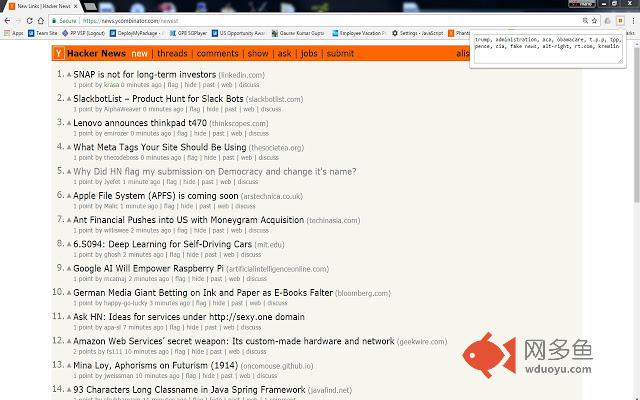This screenshot has width=640, height=400.
Task: Open SNAP is not for long-term investors
Action: pyautogui.click(x=144, y=75)
